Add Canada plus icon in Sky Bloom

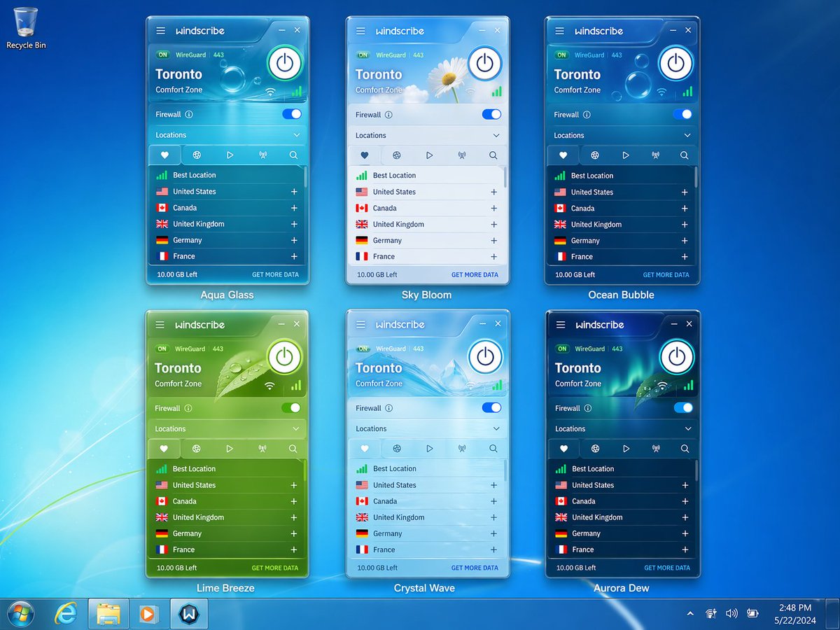coord(493,208)
